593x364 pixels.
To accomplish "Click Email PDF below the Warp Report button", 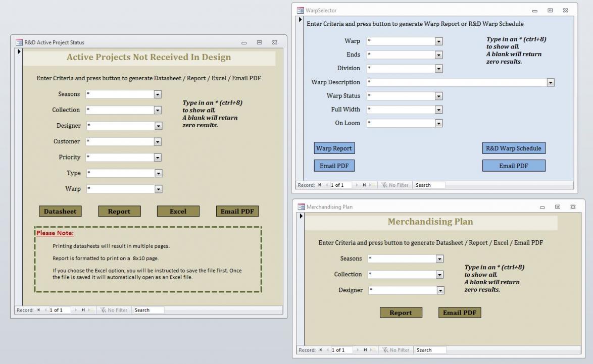I will click(x=334, y=166).
